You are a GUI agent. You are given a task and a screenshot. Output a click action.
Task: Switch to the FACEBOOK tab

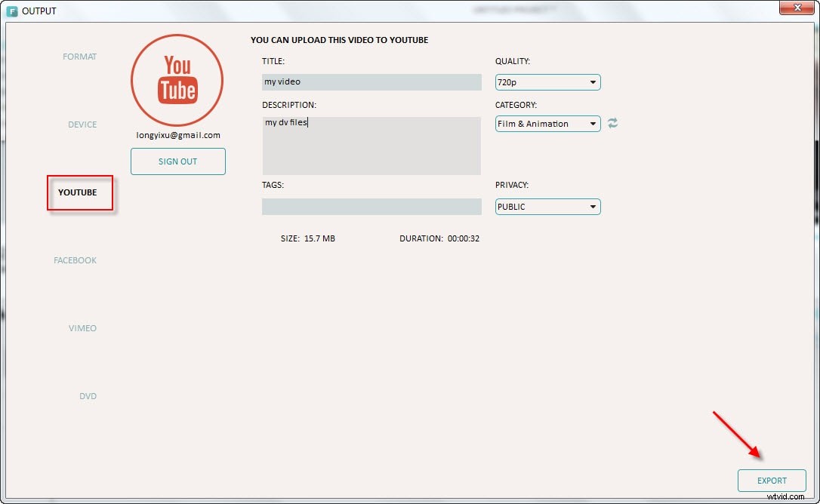(x=75, y=260)
